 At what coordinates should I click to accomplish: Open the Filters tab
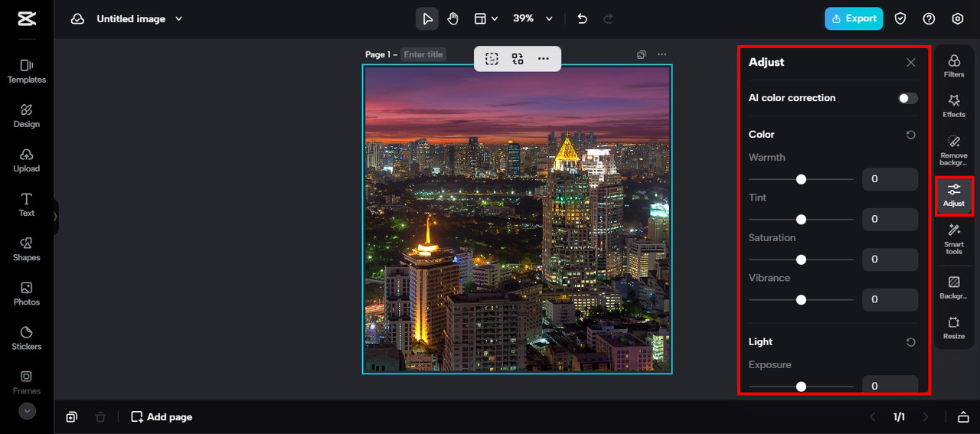tap(954, 66)
